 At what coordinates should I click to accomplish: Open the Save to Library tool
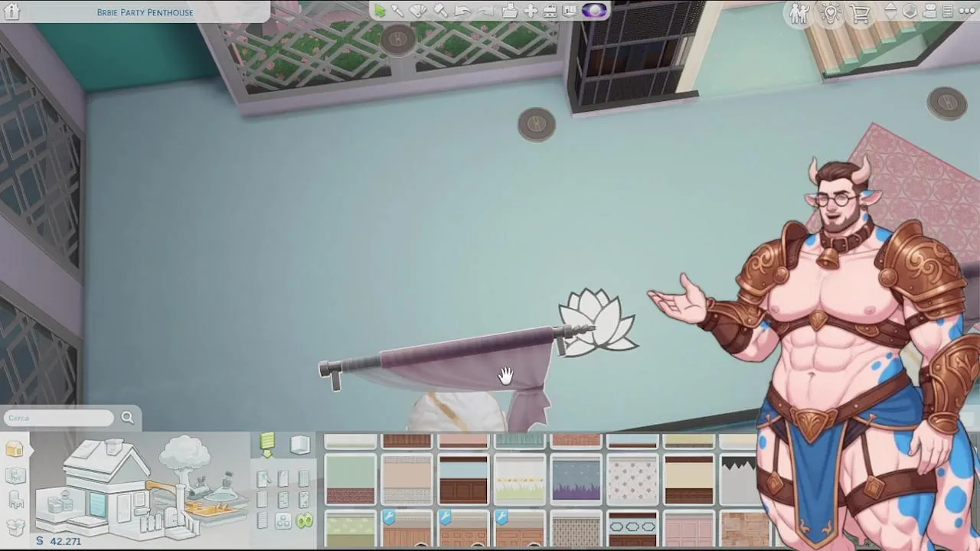(510, 11)
